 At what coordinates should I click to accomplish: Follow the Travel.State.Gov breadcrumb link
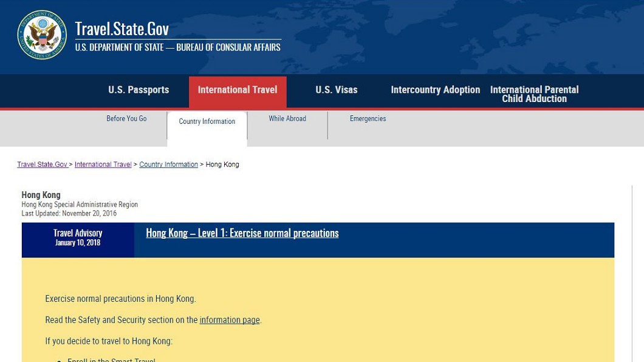click(x=43, y=164)
